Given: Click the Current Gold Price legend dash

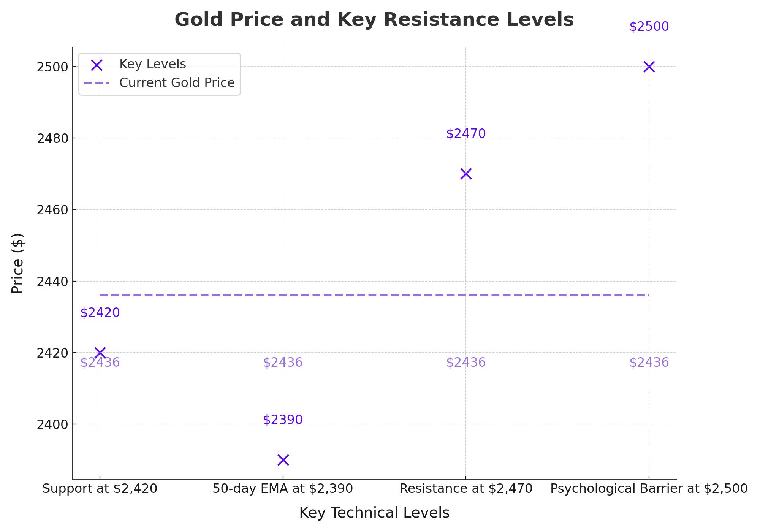Looking at the screenshot, I should [x=97, y=83].
